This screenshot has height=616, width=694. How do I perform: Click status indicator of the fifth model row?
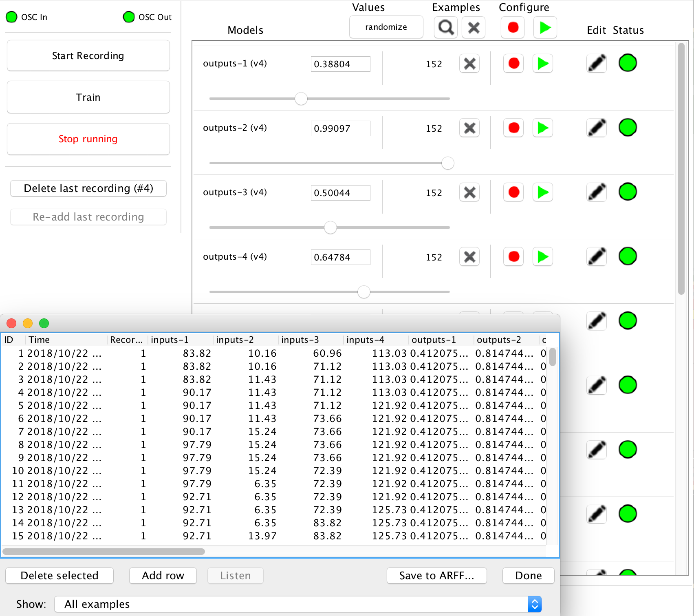pos(628,321)
